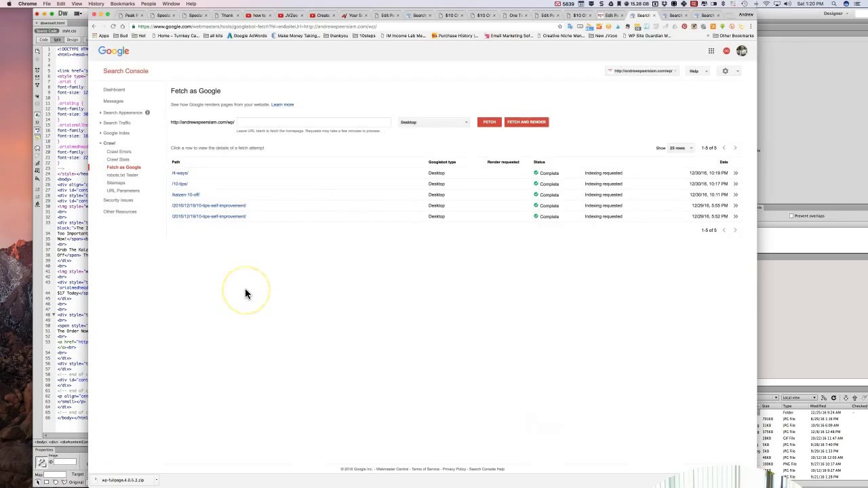Open the Show 25 rows dropdown
The width and height of the screenshot is (868, 488).
click(681, 148)
